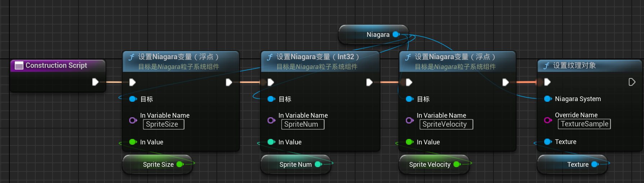The image size is (644, 183).
Task: Click In Variable Name pin on Int32 node
Action: click(x=271, y=120)
